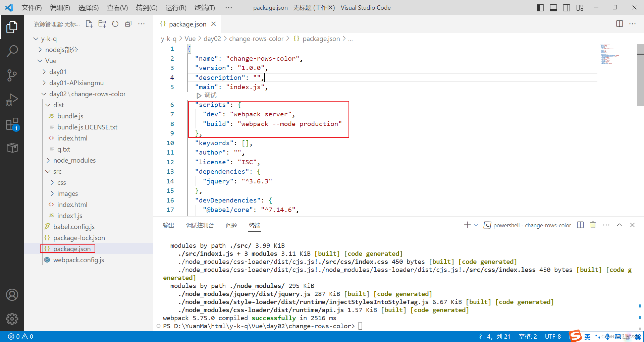Click change-rows-color in breadcrumb
This screenshot has height=342, width=644.
tap(256, 39)
